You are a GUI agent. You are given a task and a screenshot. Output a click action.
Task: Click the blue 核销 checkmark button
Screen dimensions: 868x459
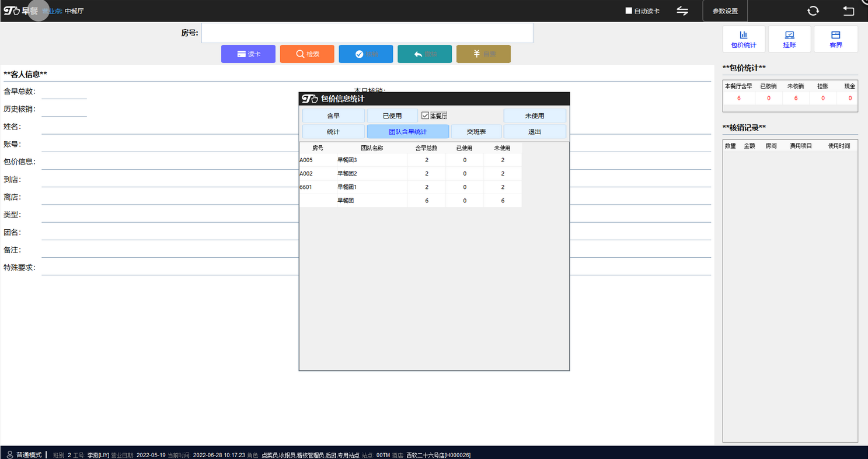click(365, 54)
